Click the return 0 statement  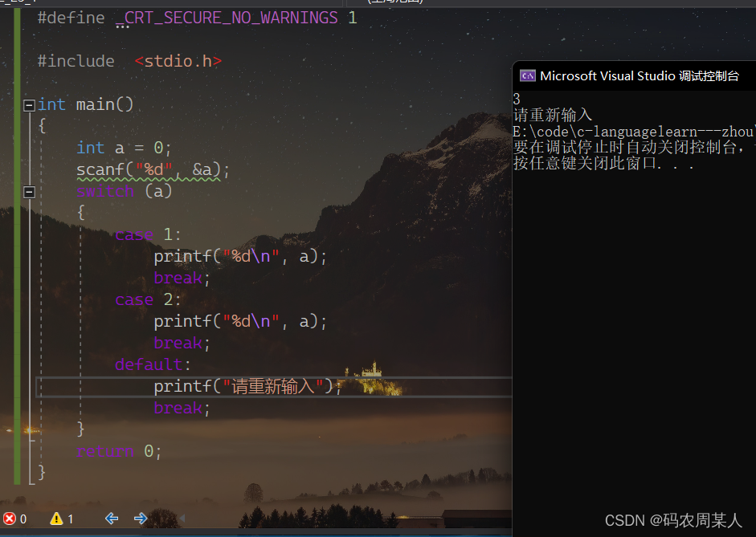pos(119,451)
